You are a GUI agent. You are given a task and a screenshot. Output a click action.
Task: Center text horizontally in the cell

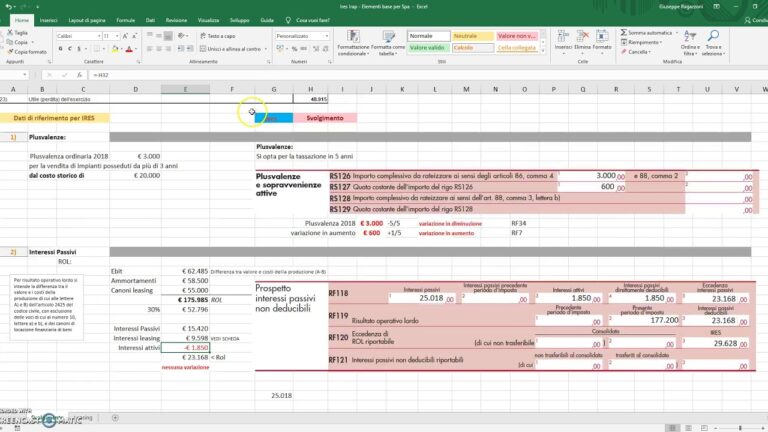tap(159, 49)
